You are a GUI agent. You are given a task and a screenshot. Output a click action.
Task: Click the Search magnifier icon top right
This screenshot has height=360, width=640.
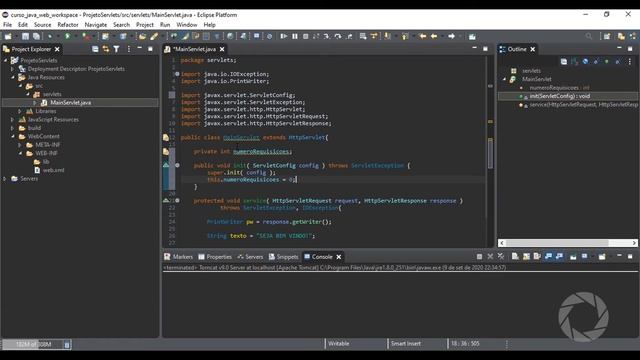pyautogui.click(x=589, y=36)
